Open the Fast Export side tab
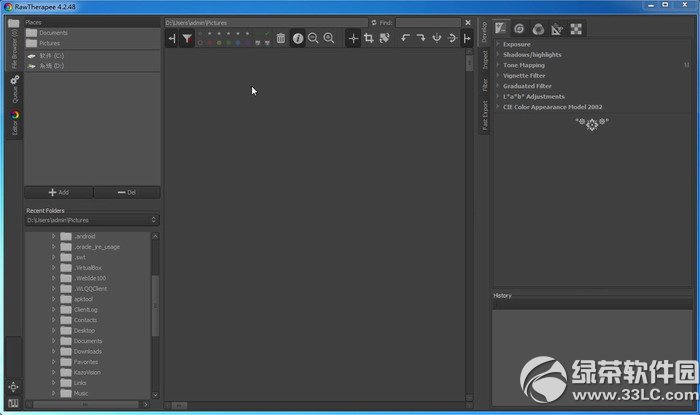Screen dimensions: 700x415 (485, 116)
